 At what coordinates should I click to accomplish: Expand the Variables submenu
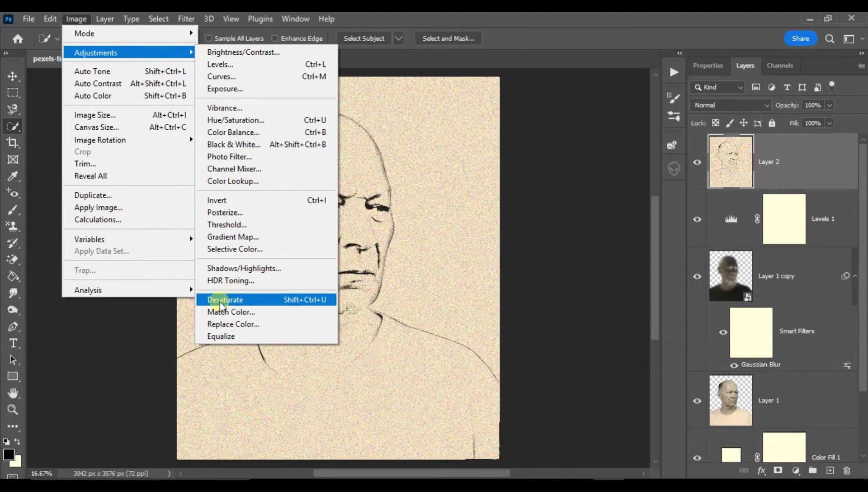point(129,239)
